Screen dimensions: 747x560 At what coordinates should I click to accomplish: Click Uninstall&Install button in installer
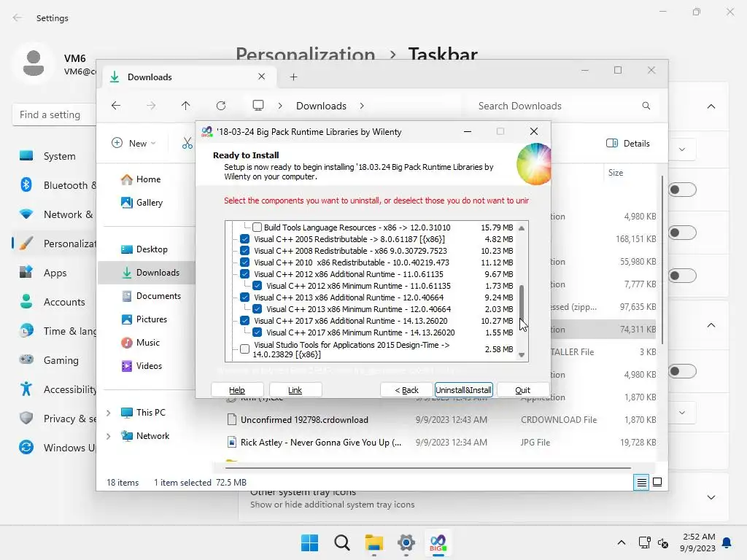point(463,390)
